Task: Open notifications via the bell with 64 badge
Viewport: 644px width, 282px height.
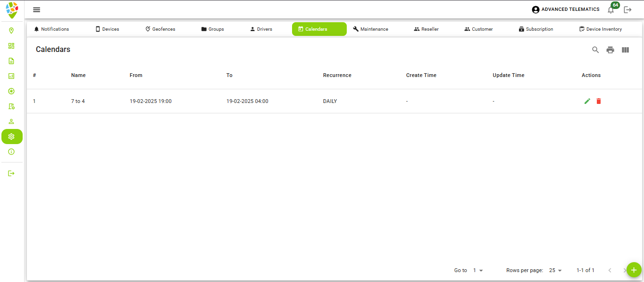Action: click(x=611, y=9)
